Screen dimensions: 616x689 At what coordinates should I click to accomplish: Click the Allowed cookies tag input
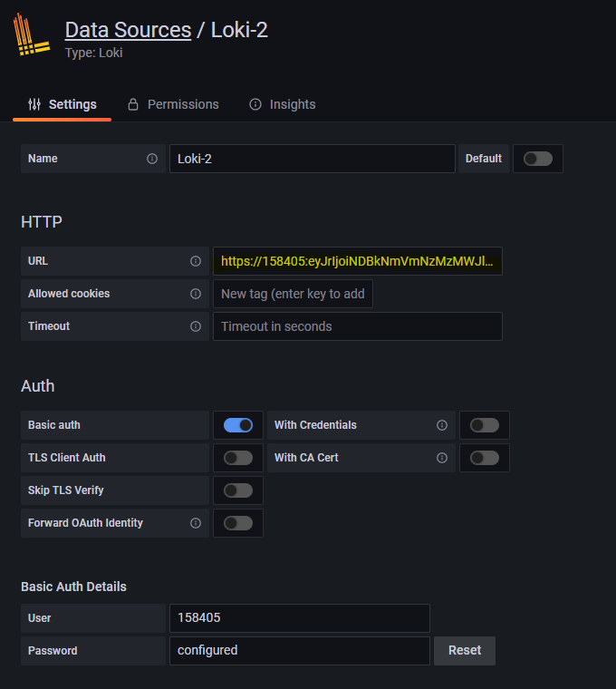pyautogui.click(x=293, y=294)
